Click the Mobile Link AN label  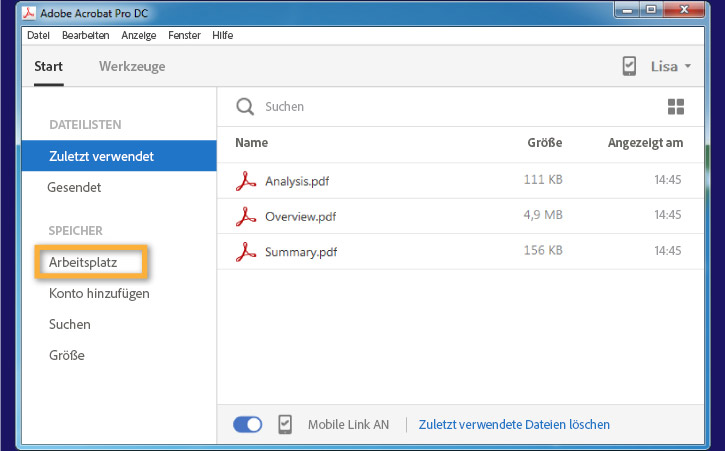349,424
